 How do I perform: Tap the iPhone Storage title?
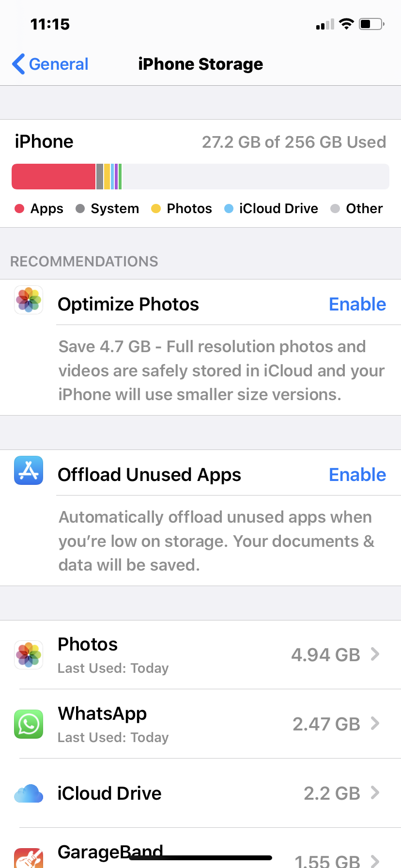[x=200, y=64]
